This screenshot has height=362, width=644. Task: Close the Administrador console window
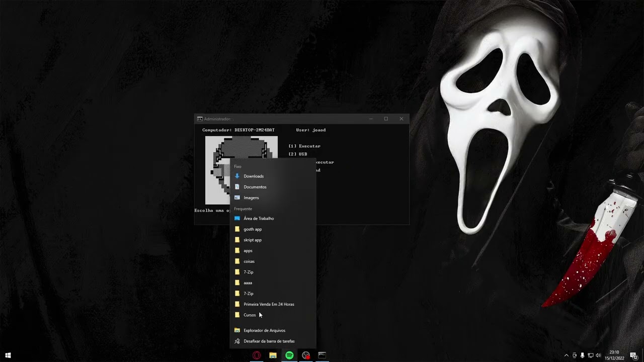click(401, 119)
